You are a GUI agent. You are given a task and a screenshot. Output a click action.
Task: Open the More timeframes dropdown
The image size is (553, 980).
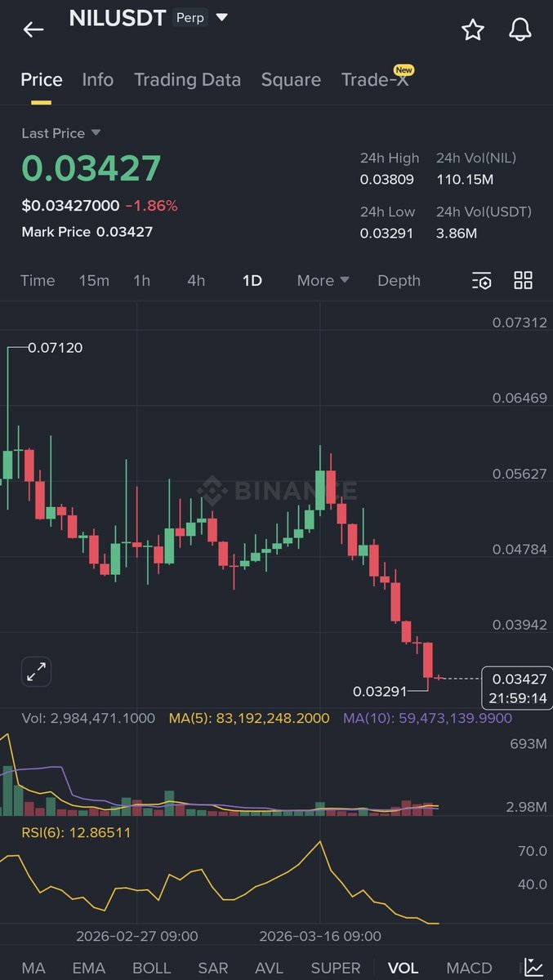[x=323, y=281]
